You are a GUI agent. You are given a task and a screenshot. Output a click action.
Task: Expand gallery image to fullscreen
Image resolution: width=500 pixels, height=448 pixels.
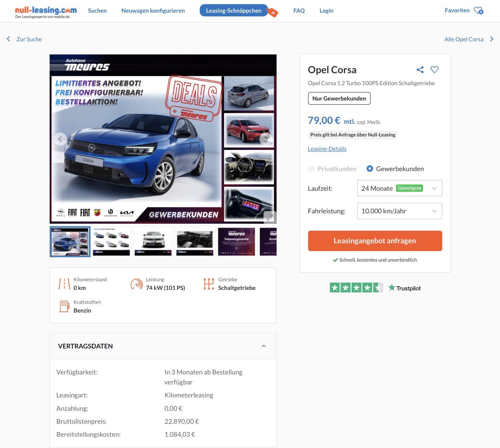click(x=270, y=217)
